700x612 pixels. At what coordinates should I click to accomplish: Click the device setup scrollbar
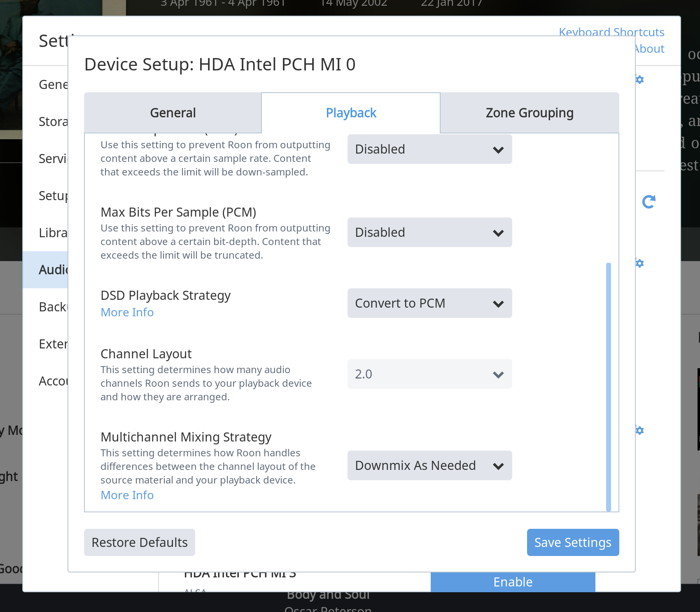(609, 387)
